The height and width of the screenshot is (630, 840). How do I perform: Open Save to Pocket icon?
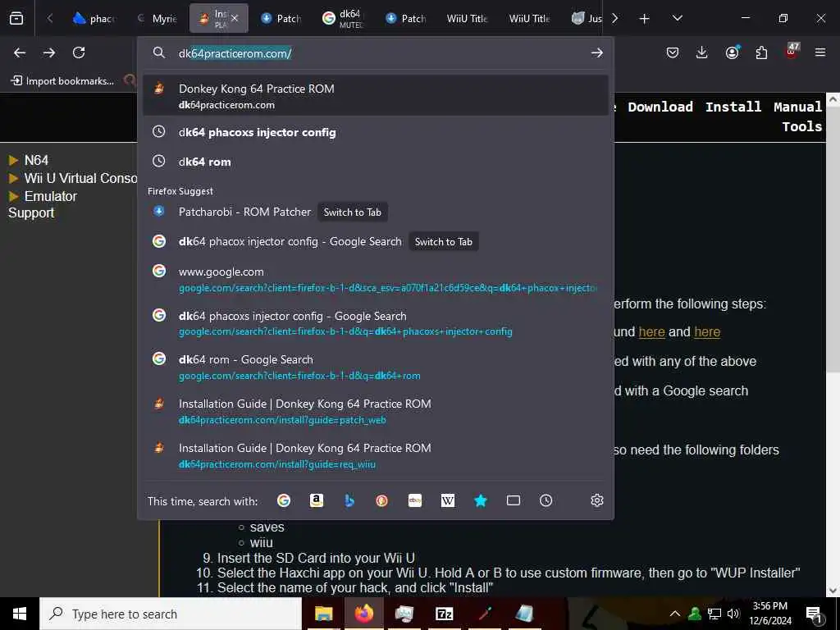pos(673,52)
